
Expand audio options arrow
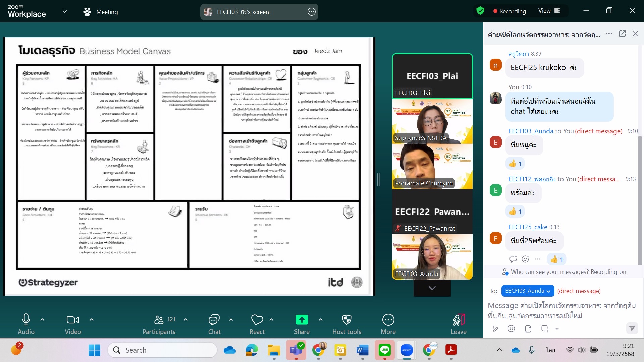tap(42, 320)
